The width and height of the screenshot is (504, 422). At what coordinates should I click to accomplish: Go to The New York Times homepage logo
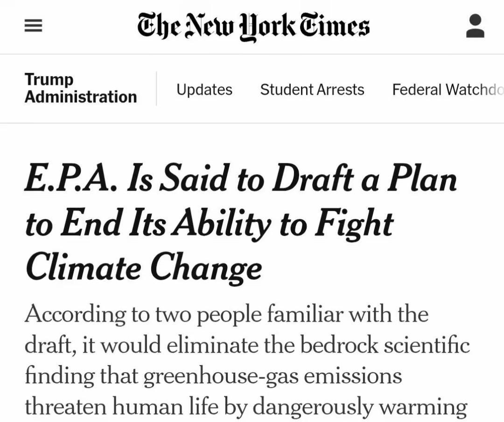point(253,26)
